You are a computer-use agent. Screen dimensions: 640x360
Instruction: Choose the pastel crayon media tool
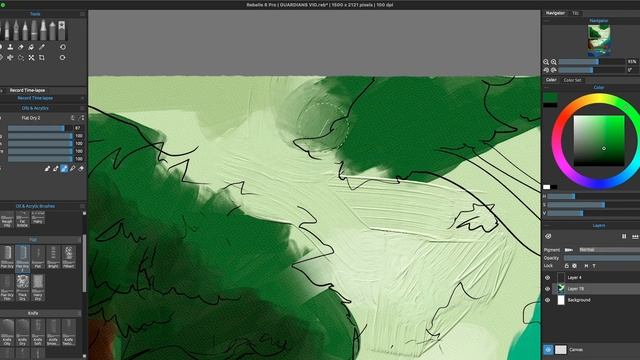[x=52, y=31]
